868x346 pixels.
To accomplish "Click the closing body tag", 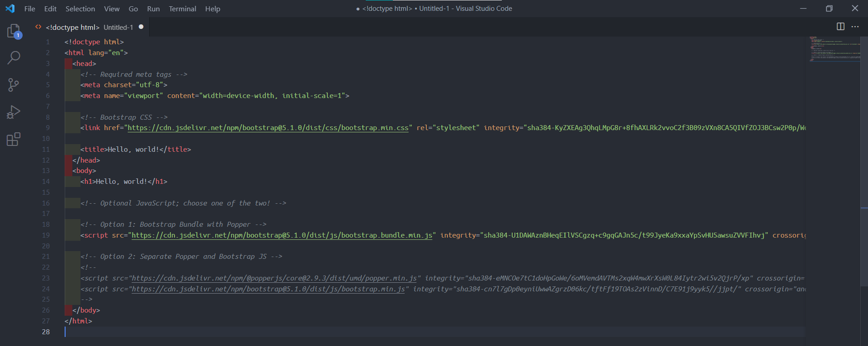I will point(86,310).
